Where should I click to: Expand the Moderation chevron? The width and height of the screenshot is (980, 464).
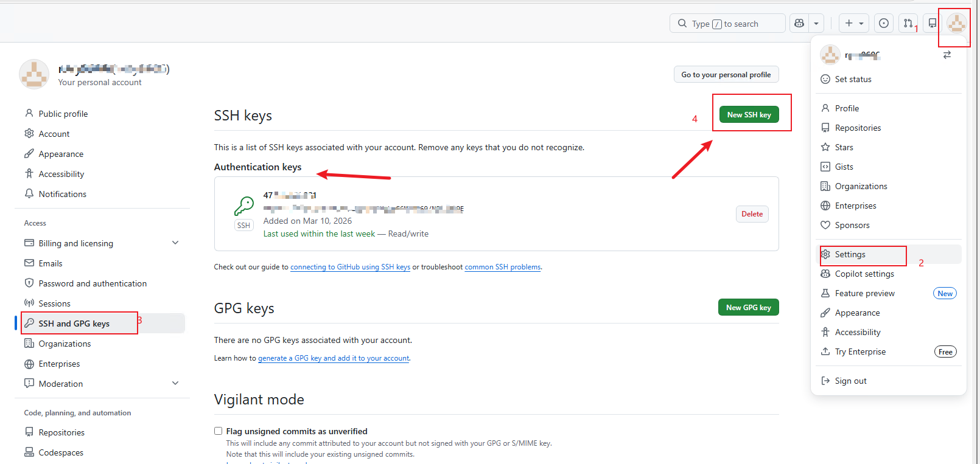click(175, 383)
